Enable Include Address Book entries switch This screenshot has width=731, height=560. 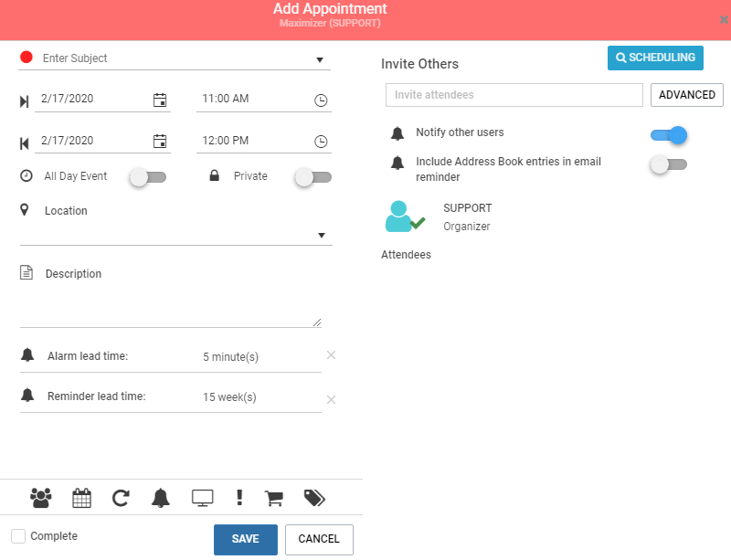pos(669,164)
